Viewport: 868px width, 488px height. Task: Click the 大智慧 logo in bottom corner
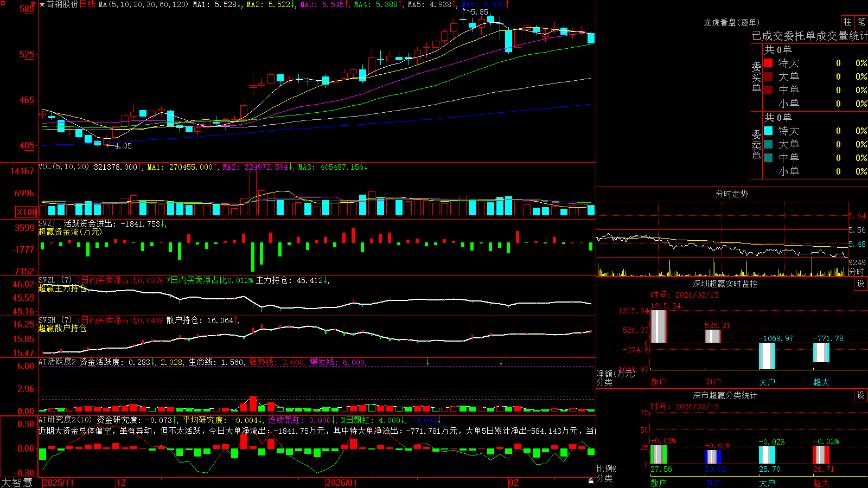(x=17, y=483)
